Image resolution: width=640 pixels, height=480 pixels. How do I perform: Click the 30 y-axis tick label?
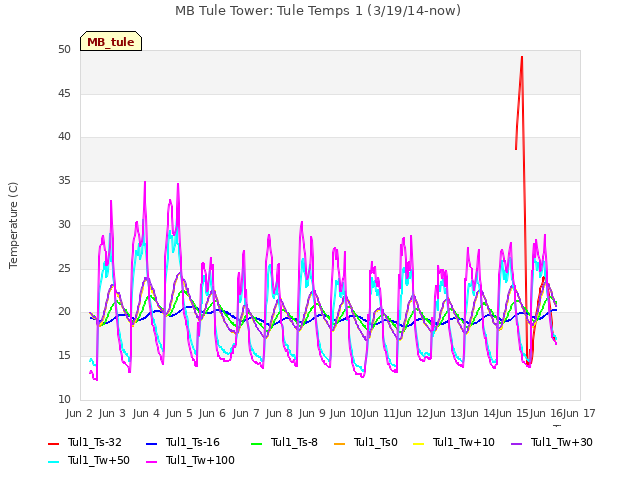click(x=64, y=224)
